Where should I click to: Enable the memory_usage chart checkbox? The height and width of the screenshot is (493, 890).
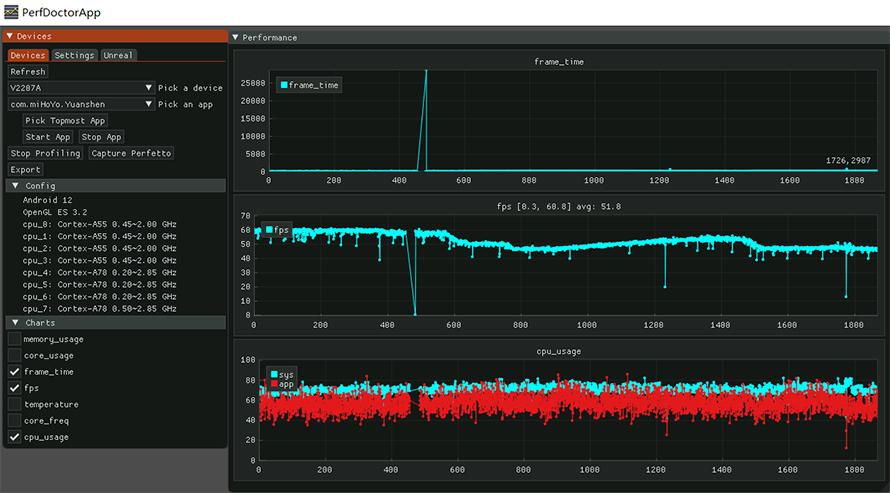pos(15,340)
